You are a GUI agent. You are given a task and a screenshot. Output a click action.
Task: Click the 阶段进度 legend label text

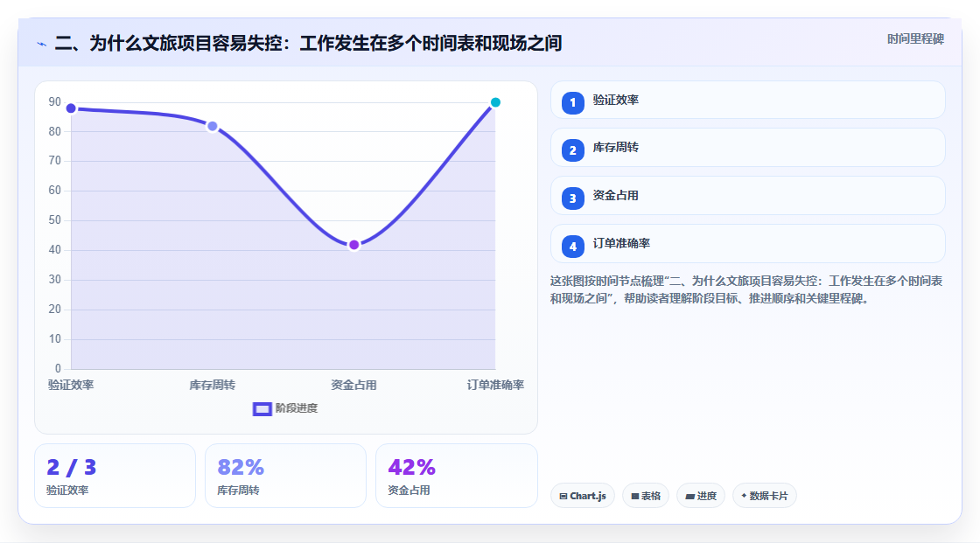point(297,408)
